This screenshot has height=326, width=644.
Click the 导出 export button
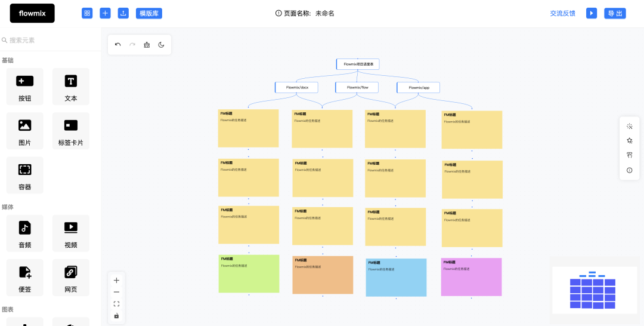point(615,13)
